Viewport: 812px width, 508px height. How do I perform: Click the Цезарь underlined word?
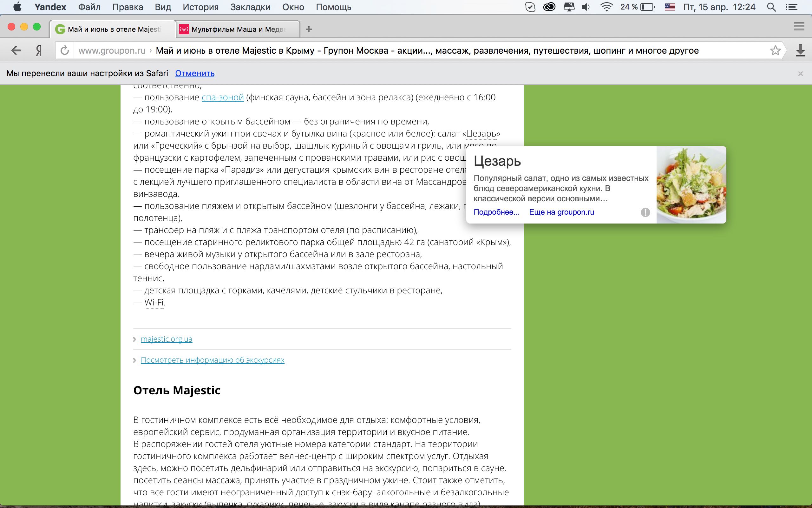click(481, 134)
